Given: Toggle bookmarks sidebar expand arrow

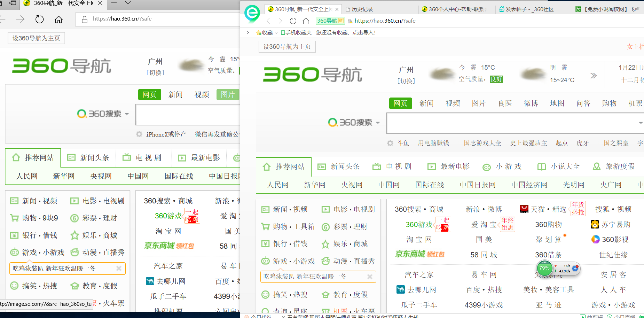Looking at the screenshot, I should [x=247, y=33].
